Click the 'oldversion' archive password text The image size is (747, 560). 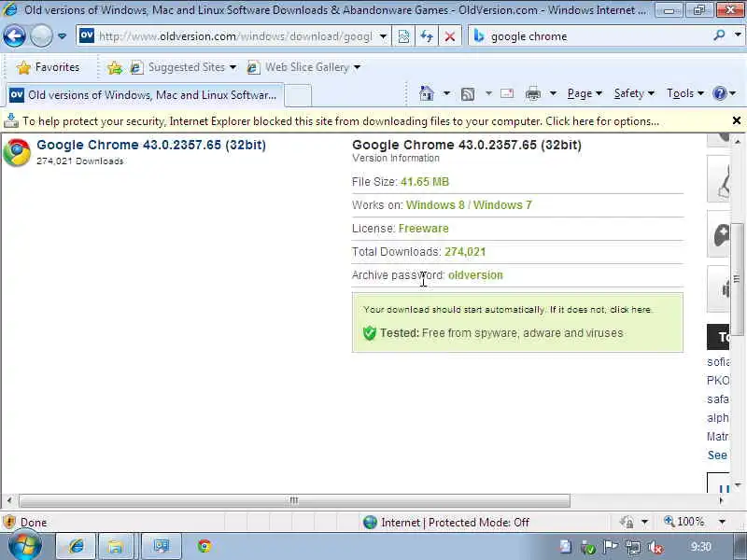pyautogui.click(x=475, y=275)
